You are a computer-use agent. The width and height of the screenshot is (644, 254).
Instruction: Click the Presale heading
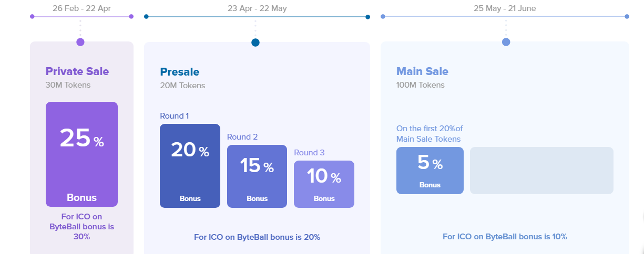pyautogui.click(x=180, y=72)
